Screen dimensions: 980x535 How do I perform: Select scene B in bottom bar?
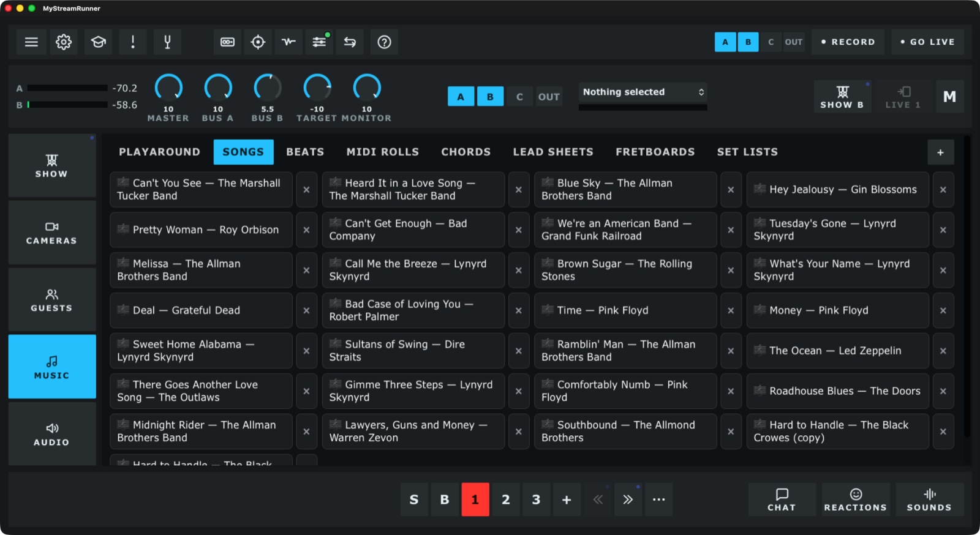click(445, 499)
